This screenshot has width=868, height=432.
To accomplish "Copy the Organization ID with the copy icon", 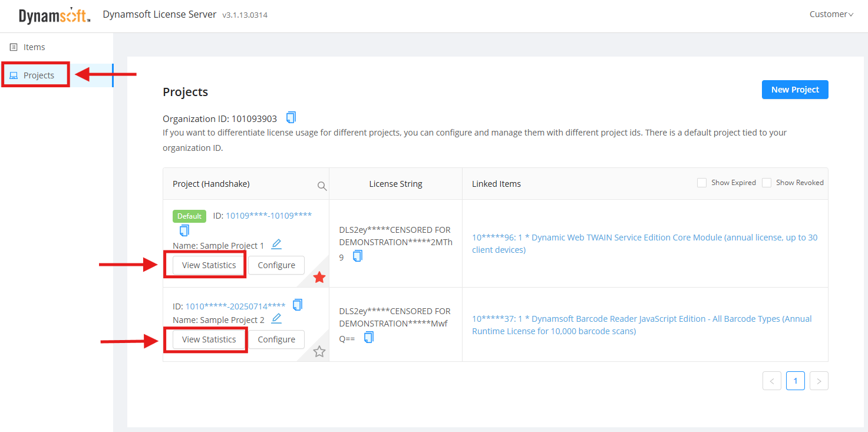I will [x=291, y=117].
